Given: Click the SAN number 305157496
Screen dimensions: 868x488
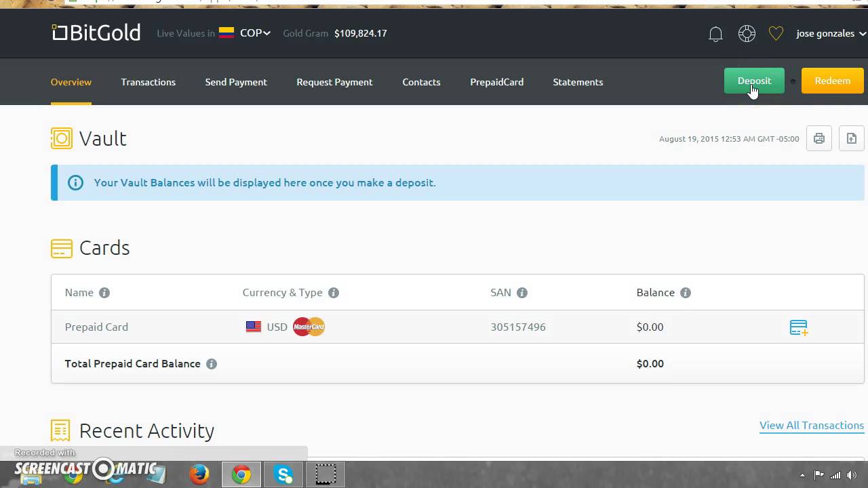Looking at the screenshot, I should click(x=518, y=327).
